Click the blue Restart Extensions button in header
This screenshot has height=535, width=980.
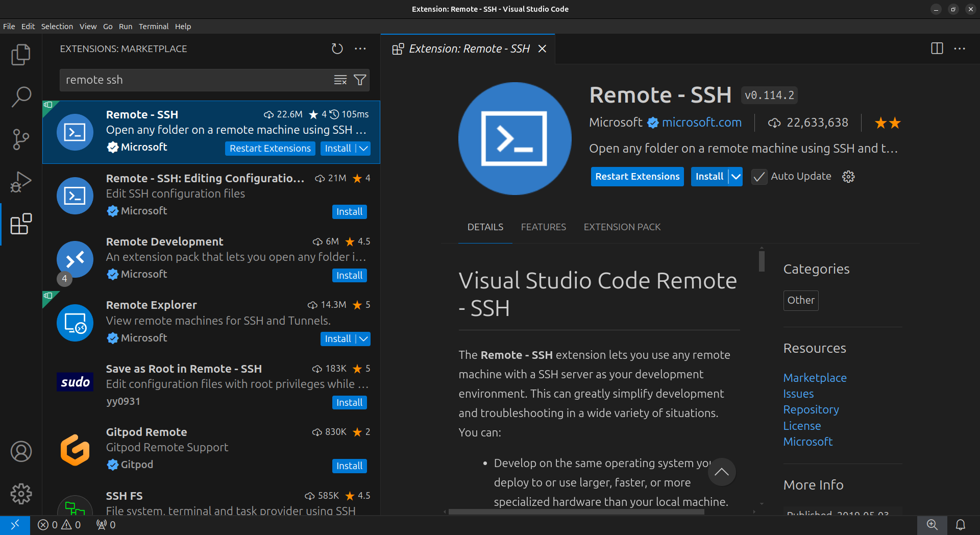(637, 177)
